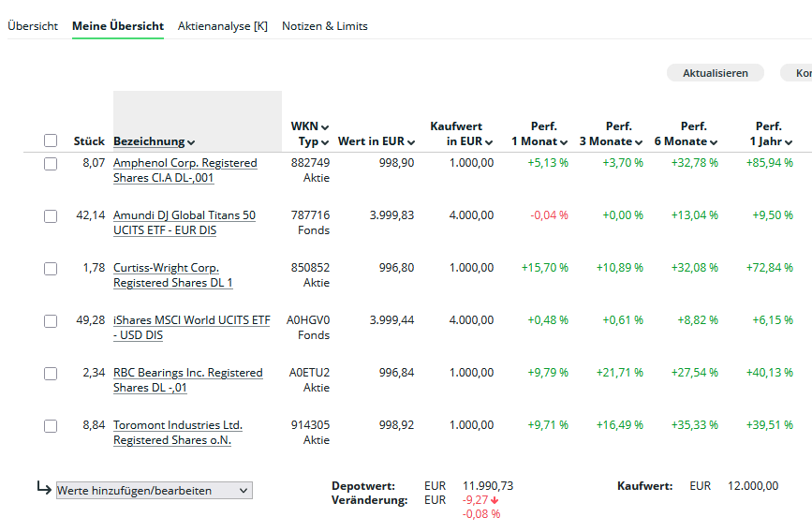Click the +85,94 % one-year performance

[770, 163]
